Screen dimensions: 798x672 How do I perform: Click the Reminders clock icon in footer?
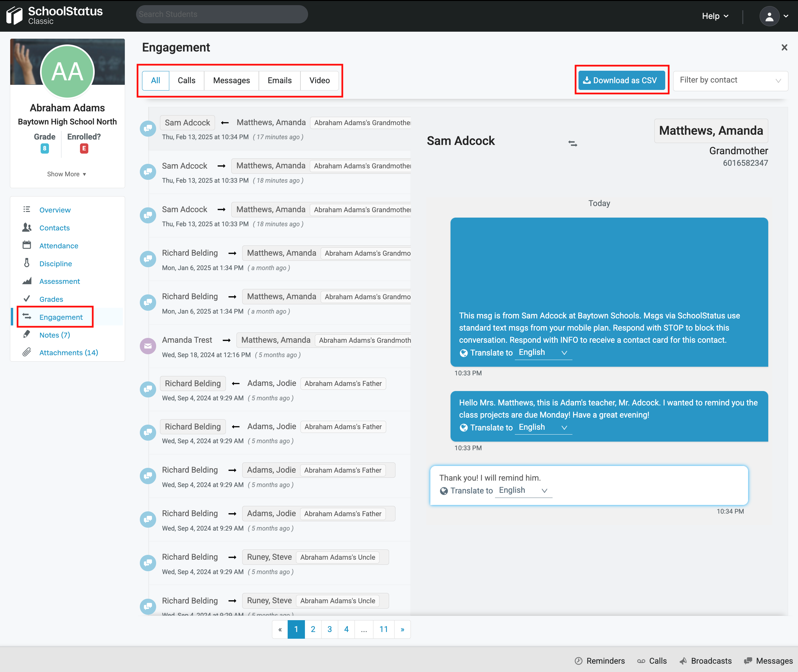pos(578,661)
